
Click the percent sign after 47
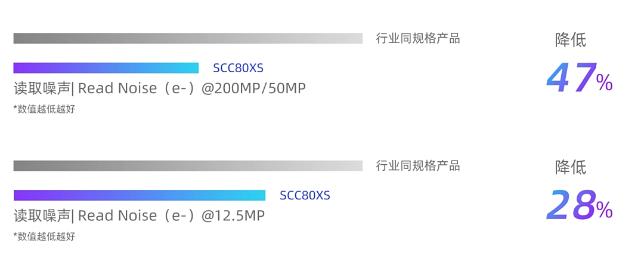pos(604,84)
